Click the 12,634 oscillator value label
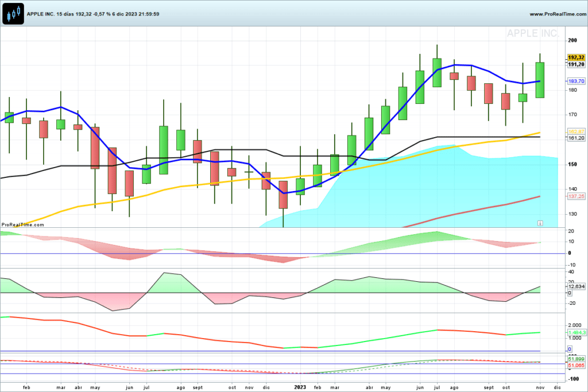 click(x=577, y=286)
